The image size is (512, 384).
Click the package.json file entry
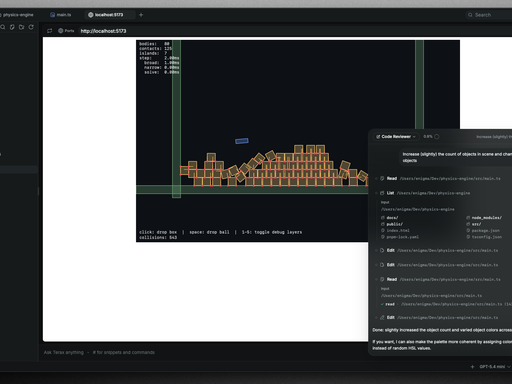click(483, 230)
